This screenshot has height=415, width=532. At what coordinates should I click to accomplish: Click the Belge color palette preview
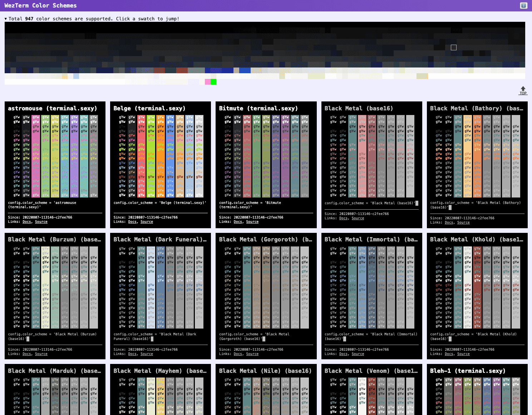[161, 156]
